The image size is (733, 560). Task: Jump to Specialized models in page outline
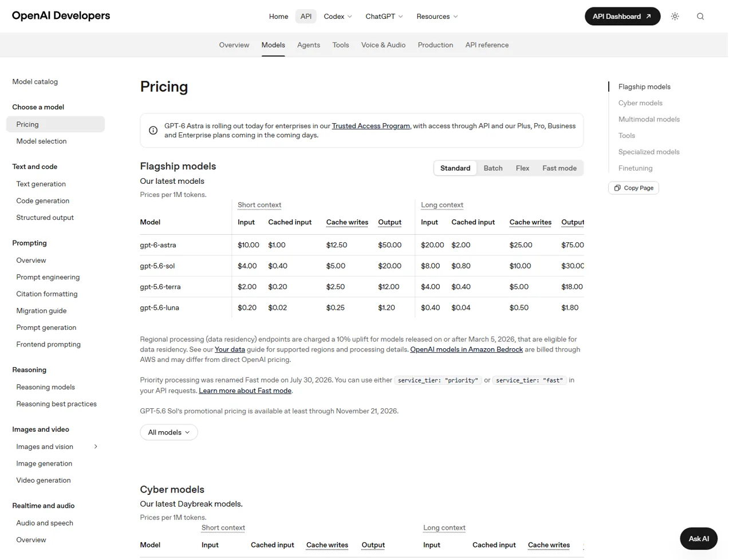coord(649,152)
